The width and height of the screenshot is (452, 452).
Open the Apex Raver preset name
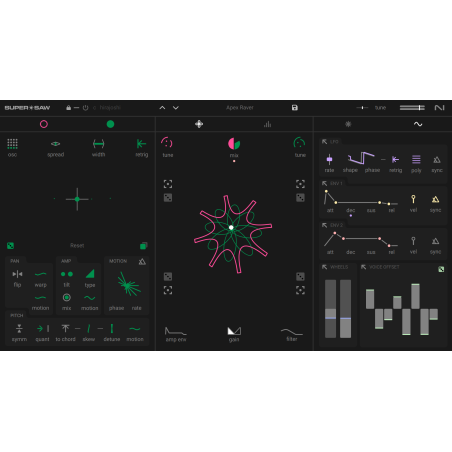[240, 108]
